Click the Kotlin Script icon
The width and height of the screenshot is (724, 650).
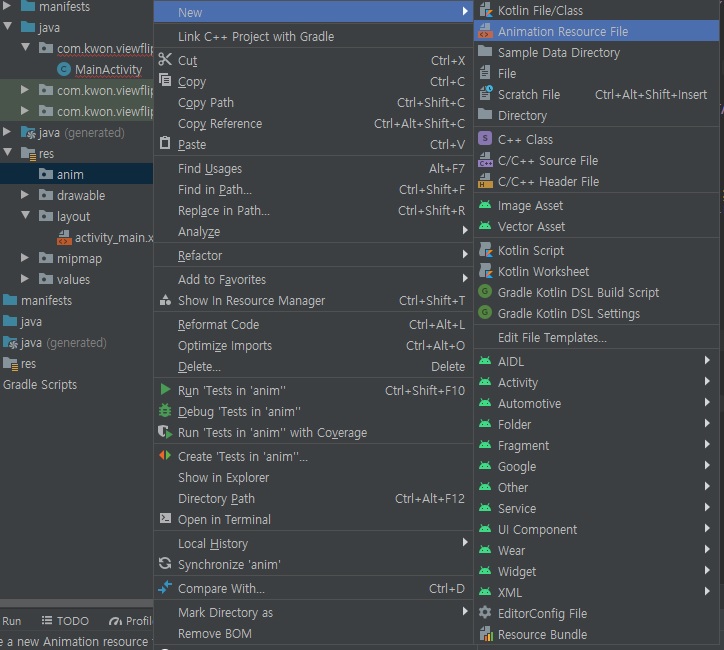click(485, 250)
